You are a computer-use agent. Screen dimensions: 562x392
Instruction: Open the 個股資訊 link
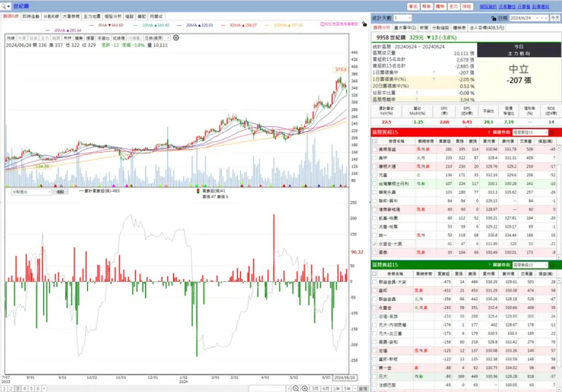[x=488, y=6]
